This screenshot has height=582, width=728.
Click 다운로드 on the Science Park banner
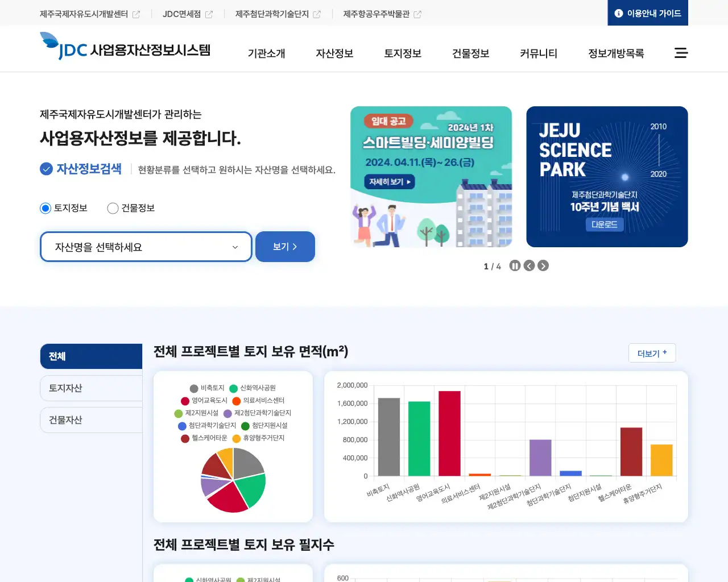tap(604, 225)
